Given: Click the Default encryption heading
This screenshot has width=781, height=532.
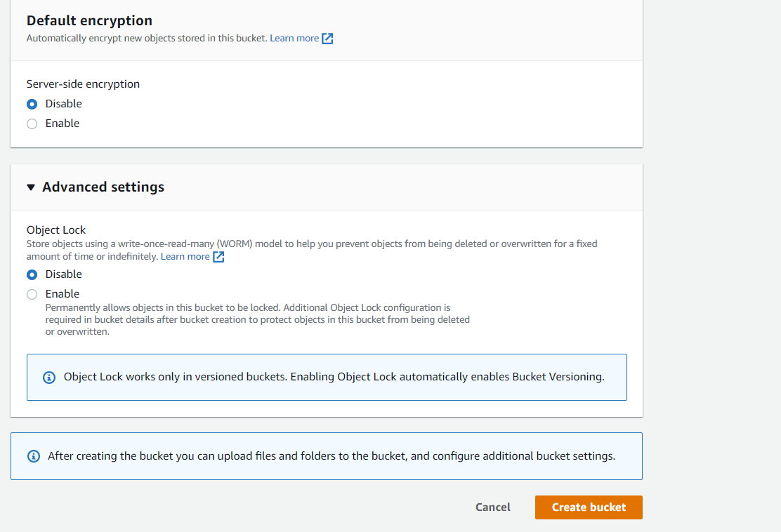Looking at the screenshot, I should tap(88, 20).
